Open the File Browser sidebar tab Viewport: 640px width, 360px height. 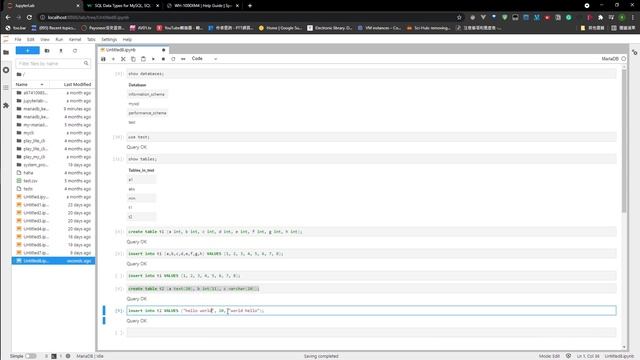(x=6, y=52)
